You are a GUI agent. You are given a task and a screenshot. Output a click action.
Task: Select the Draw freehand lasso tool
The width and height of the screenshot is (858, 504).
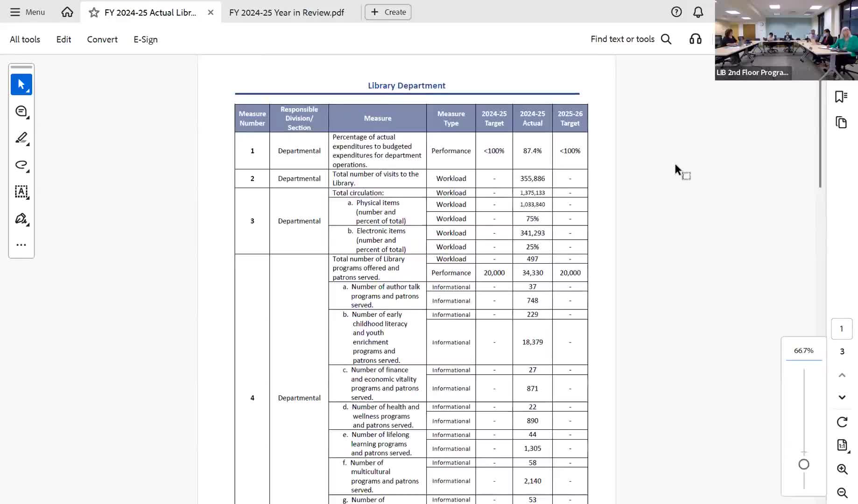pos(21,165)
